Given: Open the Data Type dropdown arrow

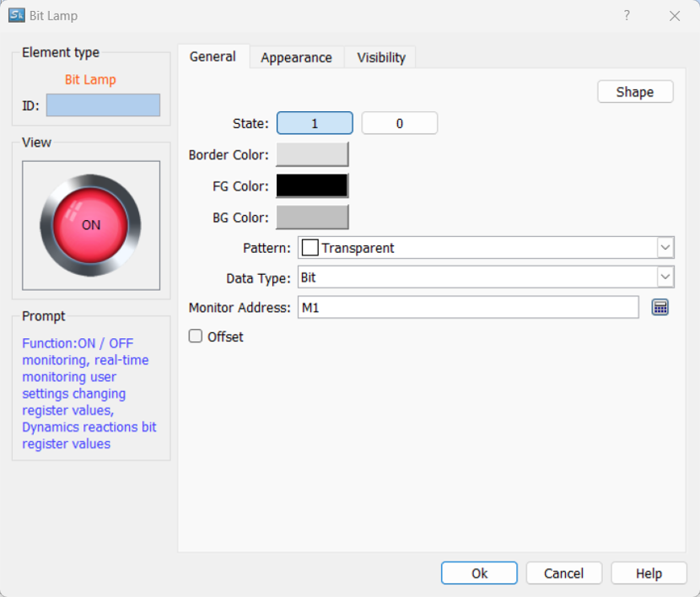Looking at the screenshot, I should 665,277.
